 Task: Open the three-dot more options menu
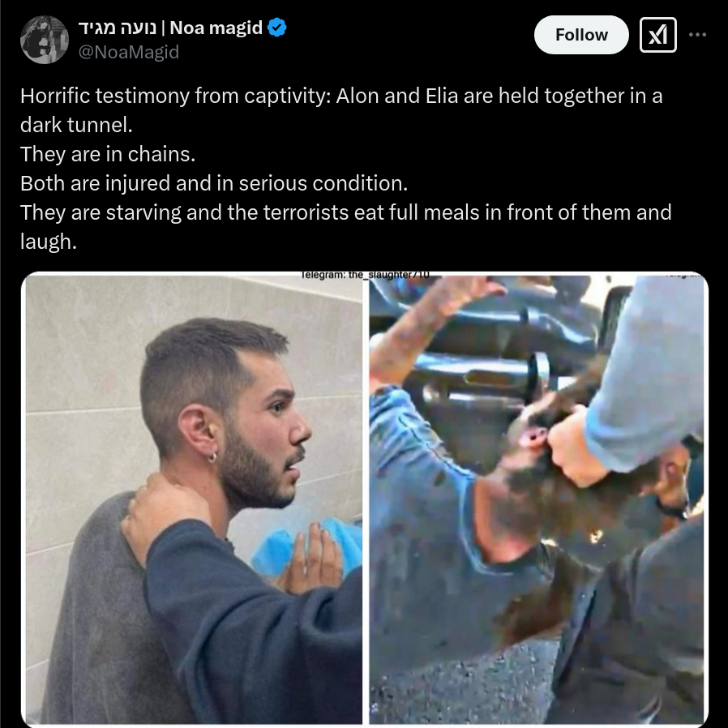pos(697,35)
